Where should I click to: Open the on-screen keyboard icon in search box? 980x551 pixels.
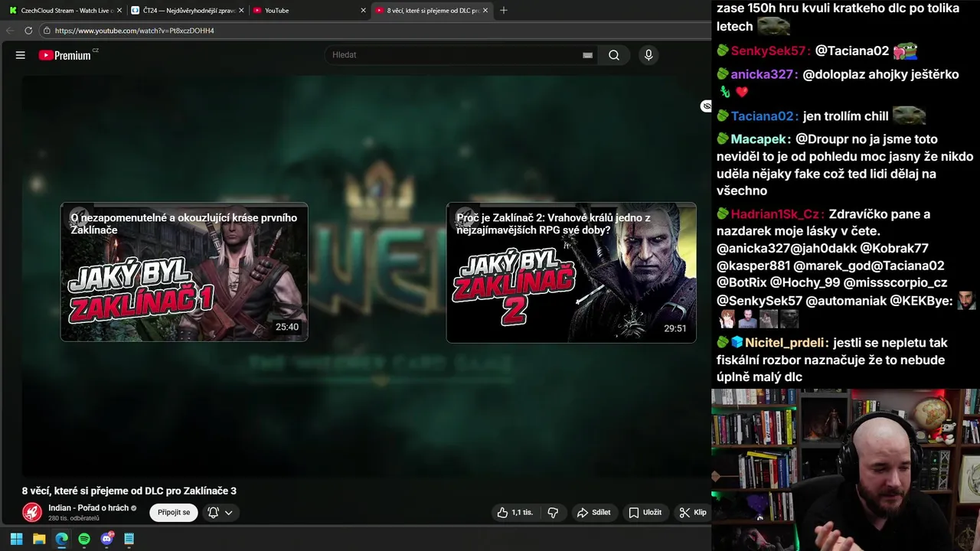(587, 55)
